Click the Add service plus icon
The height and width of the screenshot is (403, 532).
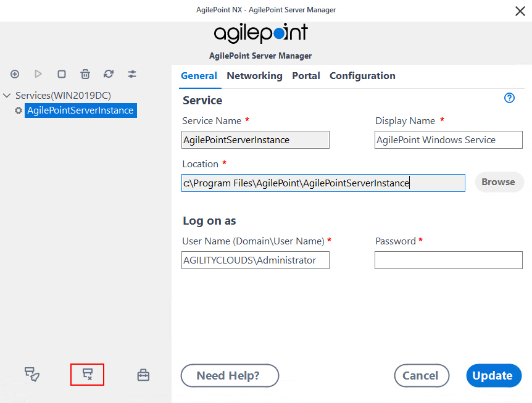pyautogui.click(x=15, y=74)
